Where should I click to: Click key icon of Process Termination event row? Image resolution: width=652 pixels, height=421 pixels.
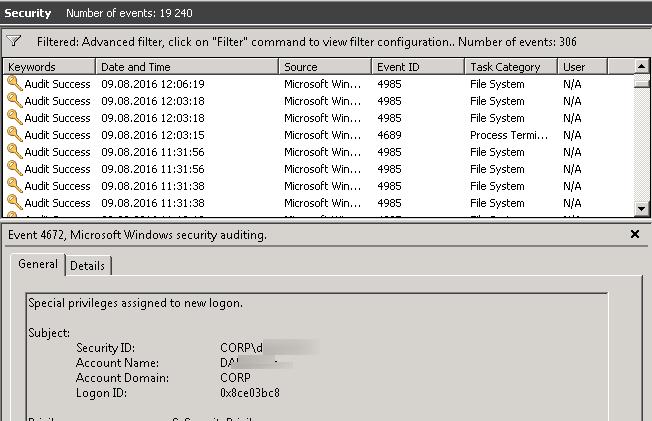coord(14,135)
